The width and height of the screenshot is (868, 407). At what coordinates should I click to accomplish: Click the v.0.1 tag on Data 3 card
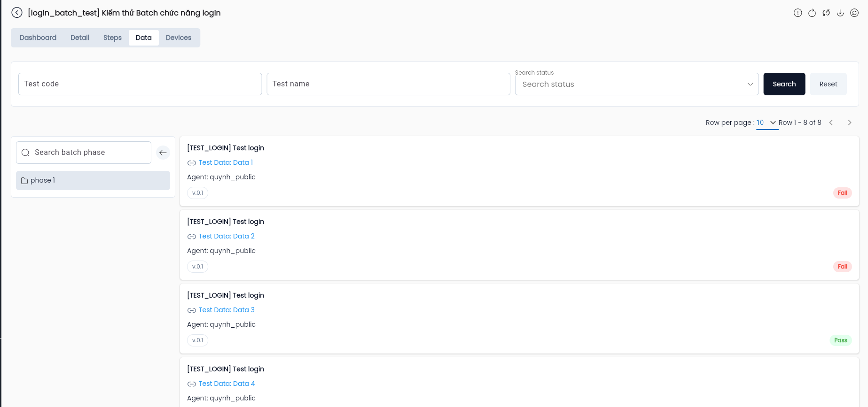pos(197,340)
